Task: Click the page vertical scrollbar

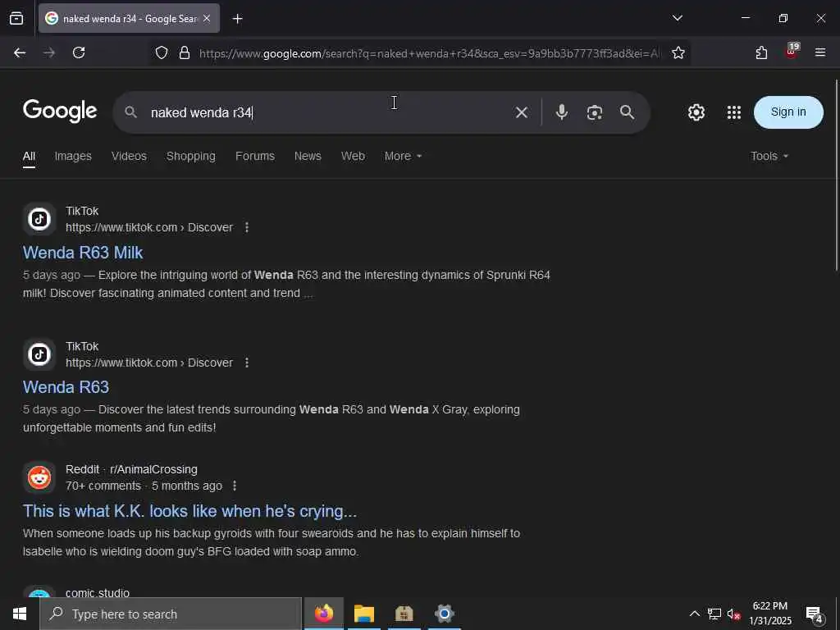Action: (x=836, y=175)
